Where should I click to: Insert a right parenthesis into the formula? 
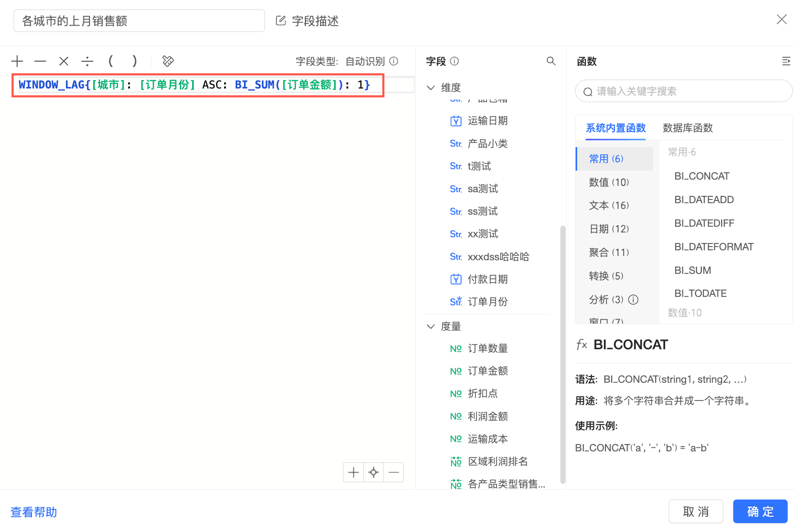pos(135,61)
